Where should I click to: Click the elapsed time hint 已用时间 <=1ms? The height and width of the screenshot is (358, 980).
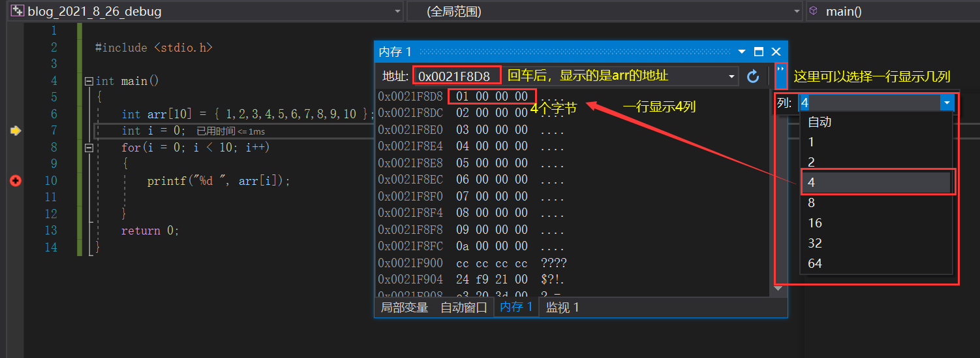[231, 131]
